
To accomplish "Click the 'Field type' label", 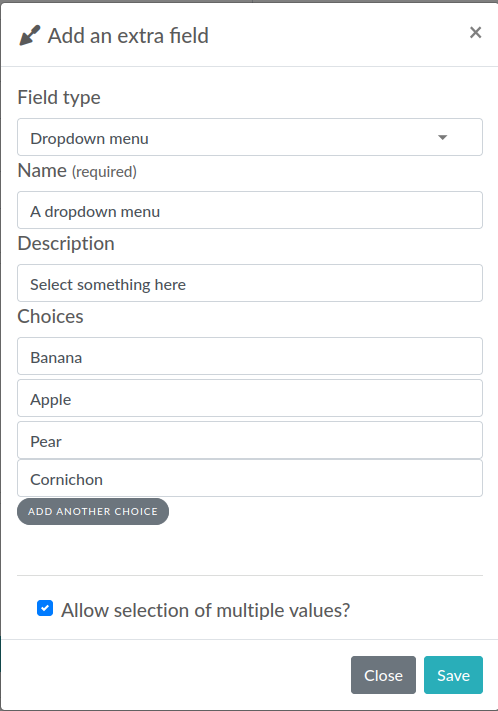I will [x=59, y=97].
